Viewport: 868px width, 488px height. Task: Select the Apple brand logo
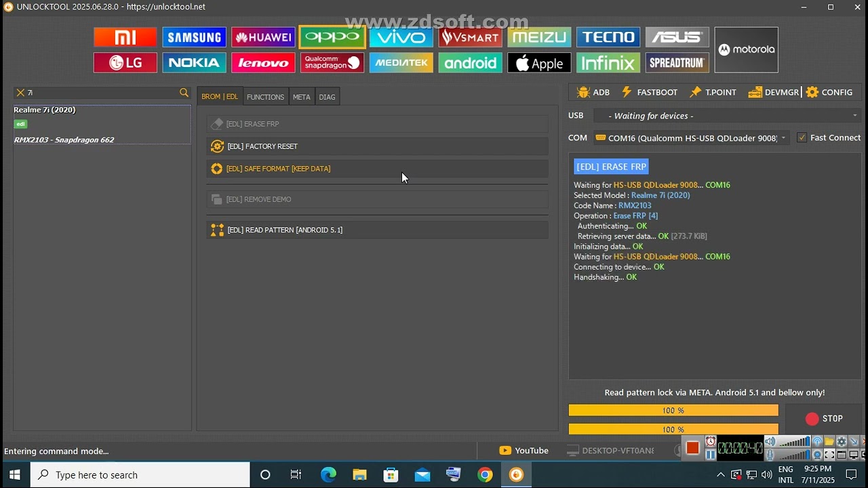tap(540, 63)
